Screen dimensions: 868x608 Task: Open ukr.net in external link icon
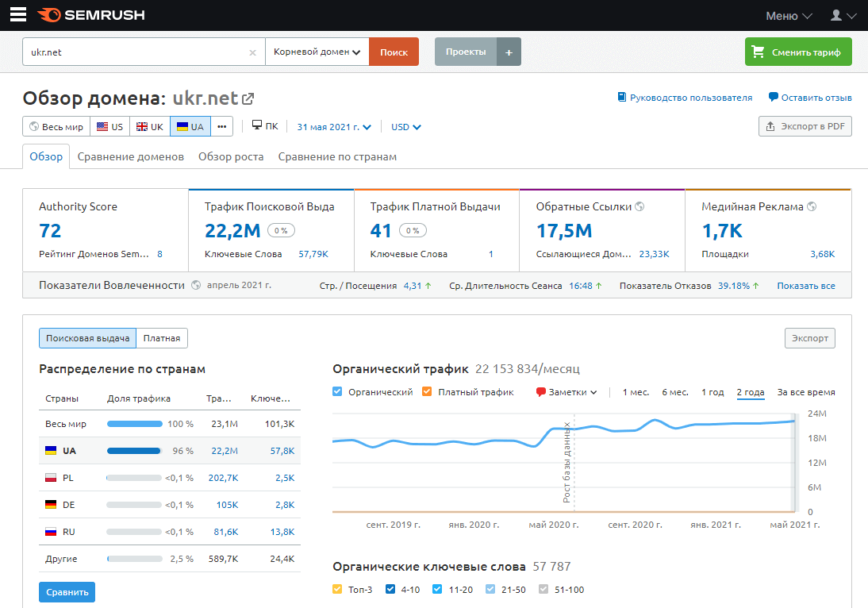click(x=248, y=98)
